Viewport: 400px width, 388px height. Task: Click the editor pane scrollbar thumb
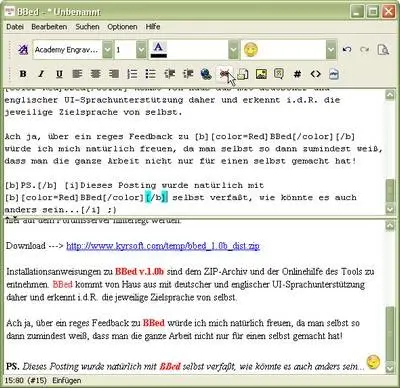pos(390,191)
